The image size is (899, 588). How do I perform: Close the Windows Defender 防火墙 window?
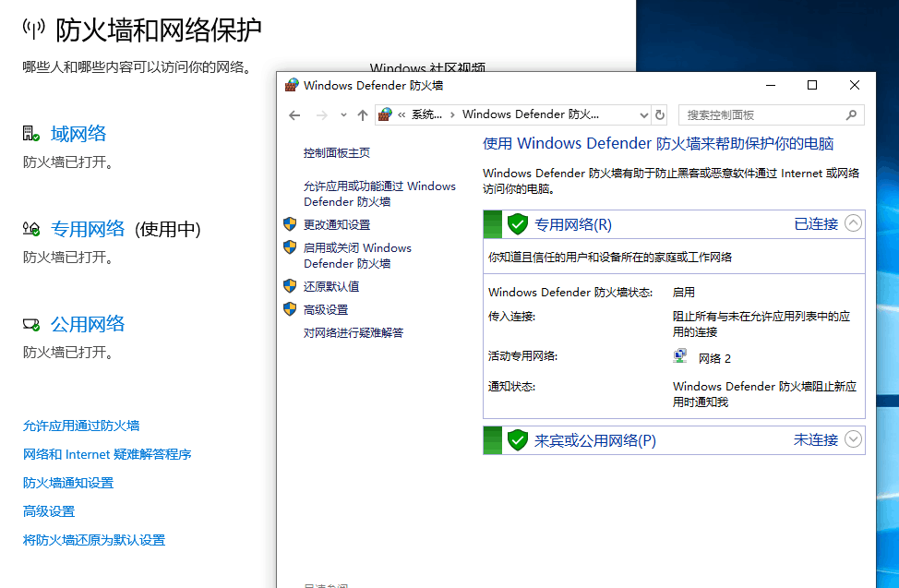[855, 86]
